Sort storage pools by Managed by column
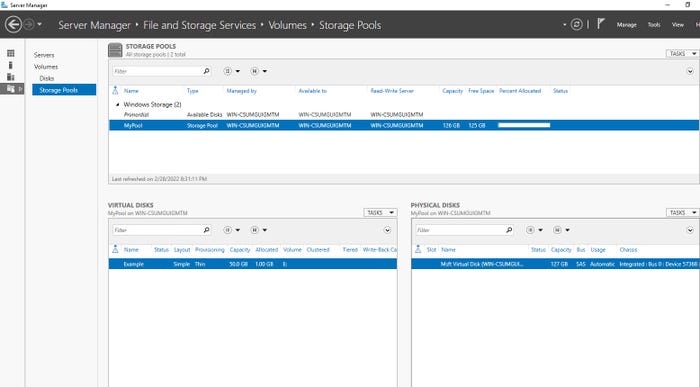The image size is (700, 387). coord(242,91)
